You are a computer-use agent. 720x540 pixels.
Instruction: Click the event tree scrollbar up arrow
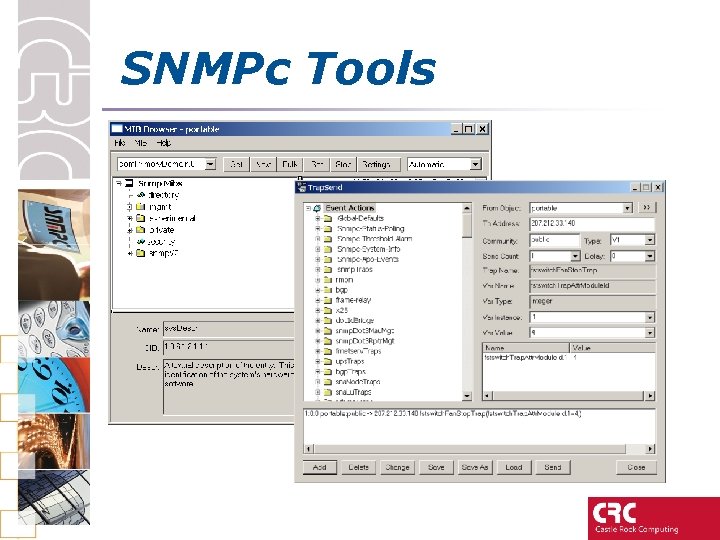[x=467, y=208]
